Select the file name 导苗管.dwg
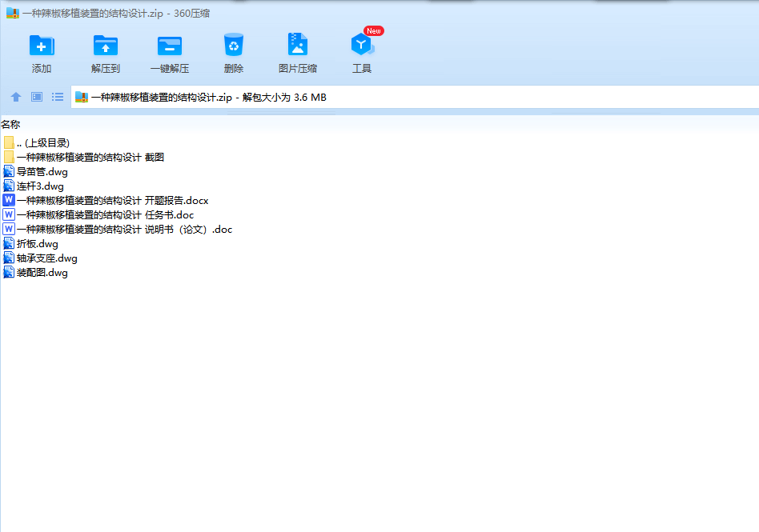Screen dimensions: 759x532 [x=42, y=172]
